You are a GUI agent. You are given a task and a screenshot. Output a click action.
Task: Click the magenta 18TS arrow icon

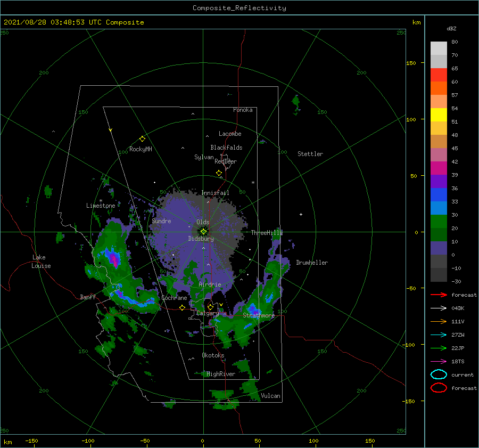[439, 362]
